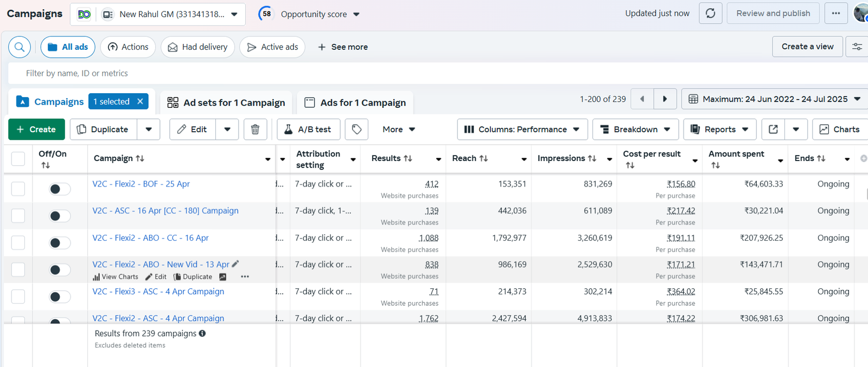Toggle V2C - Flexi2 - BOF - 25 Apr campaign

(60, 189)
